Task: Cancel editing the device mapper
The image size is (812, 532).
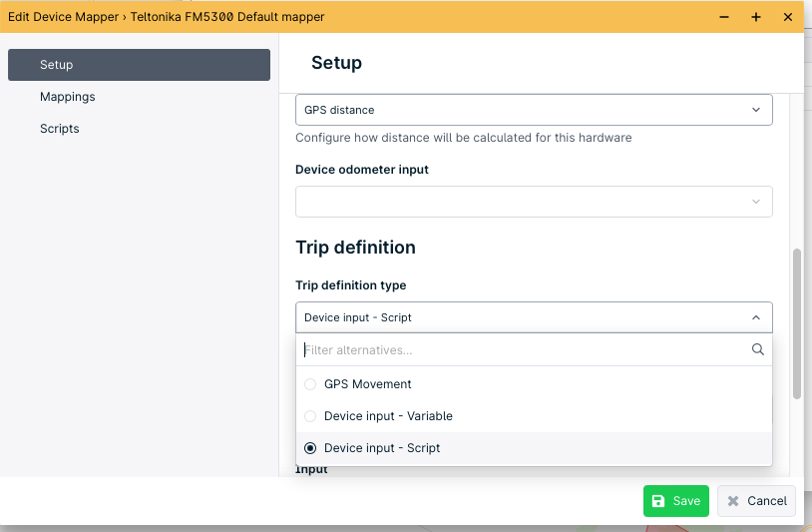Action: [756, 501]
